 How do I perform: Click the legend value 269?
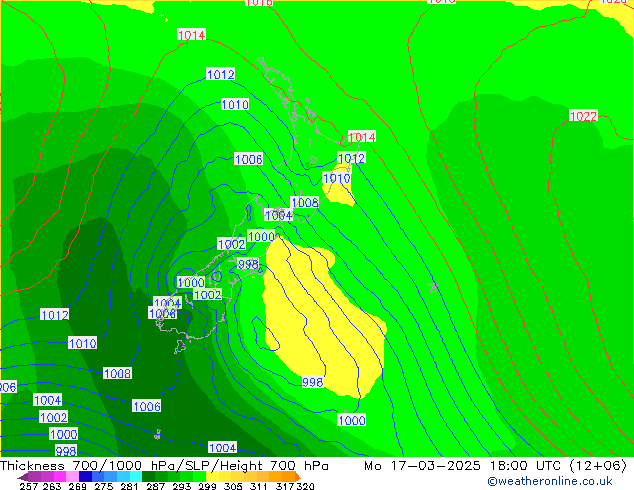coord(77,486)
